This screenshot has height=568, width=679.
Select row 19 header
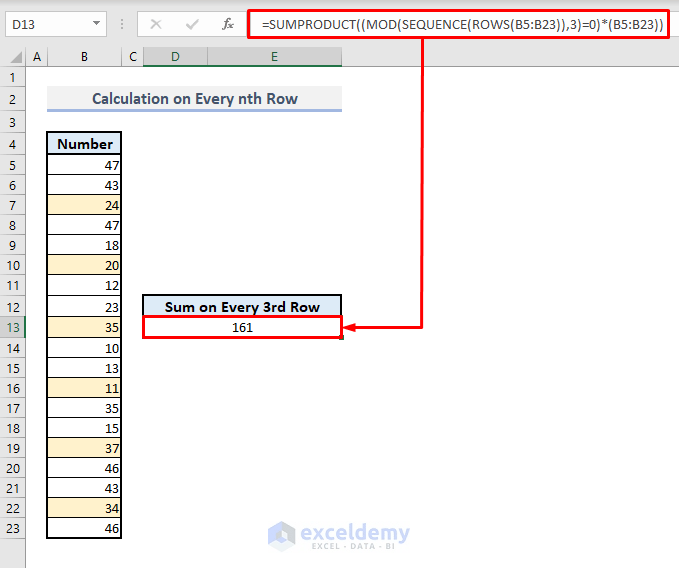click(x=13, y=449)
